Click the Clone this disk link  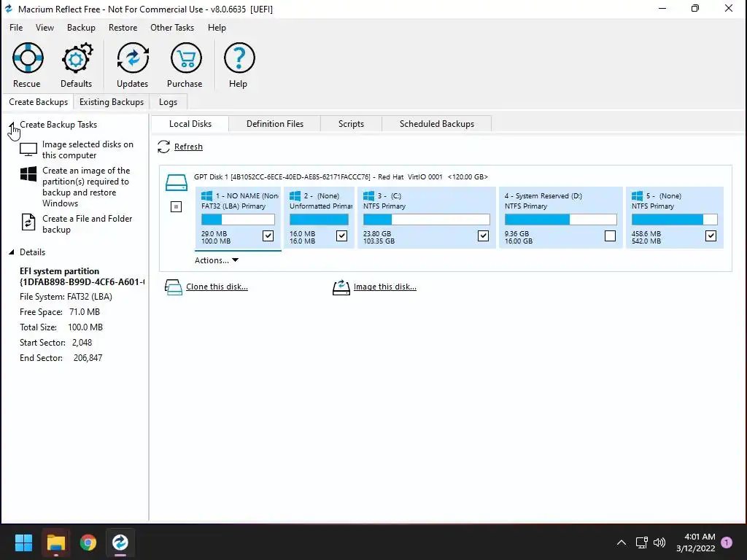(x=217, y=287)
